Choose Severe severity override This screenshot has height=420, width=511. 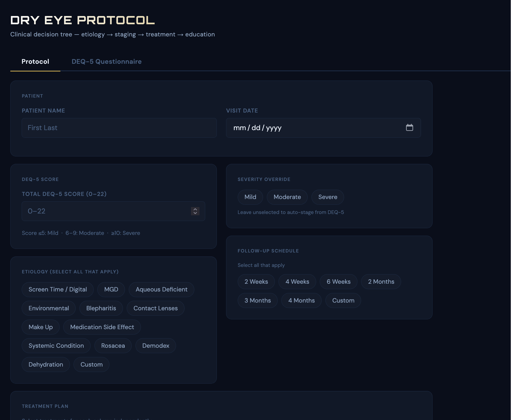(328, 197)
